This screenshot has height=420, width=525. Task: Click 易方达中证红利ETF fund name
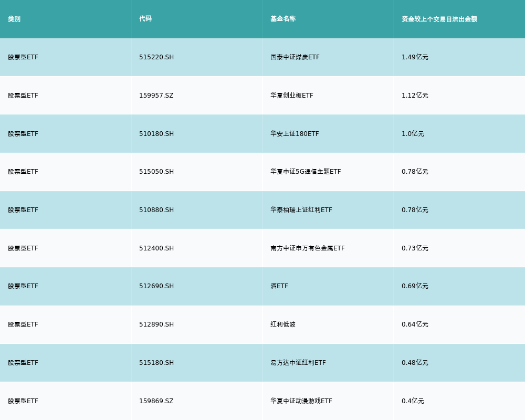point(298,363)
